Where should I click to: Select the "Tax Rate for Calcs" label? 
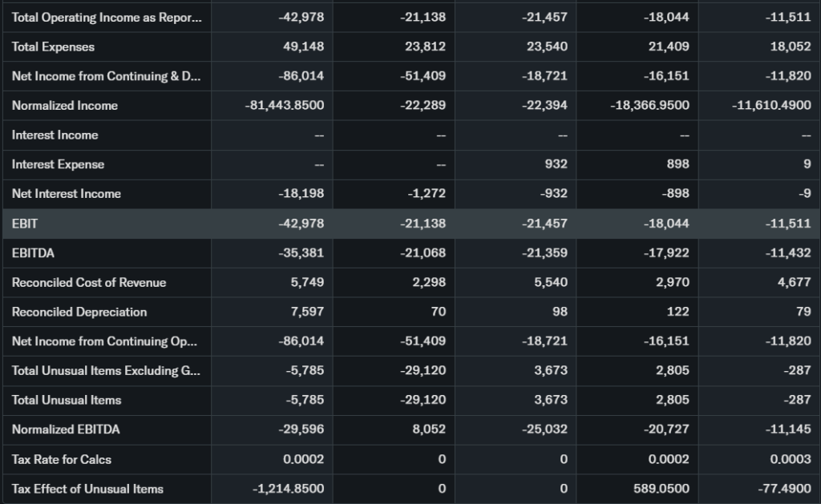coord(62,459)
